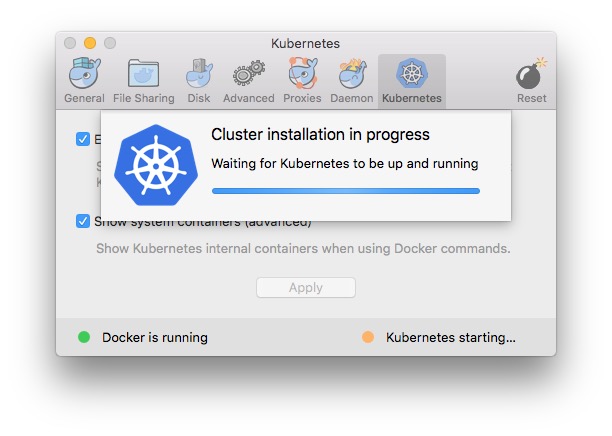
Task: Select the Daemon whale icon
Action: [352, 80]
